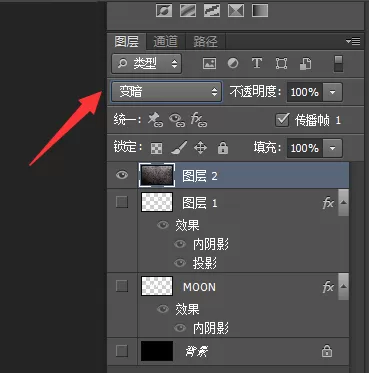Open the 不透明度 slider dropdown arrow
This screenshot has height=373, width=369.
pos(332,92)
